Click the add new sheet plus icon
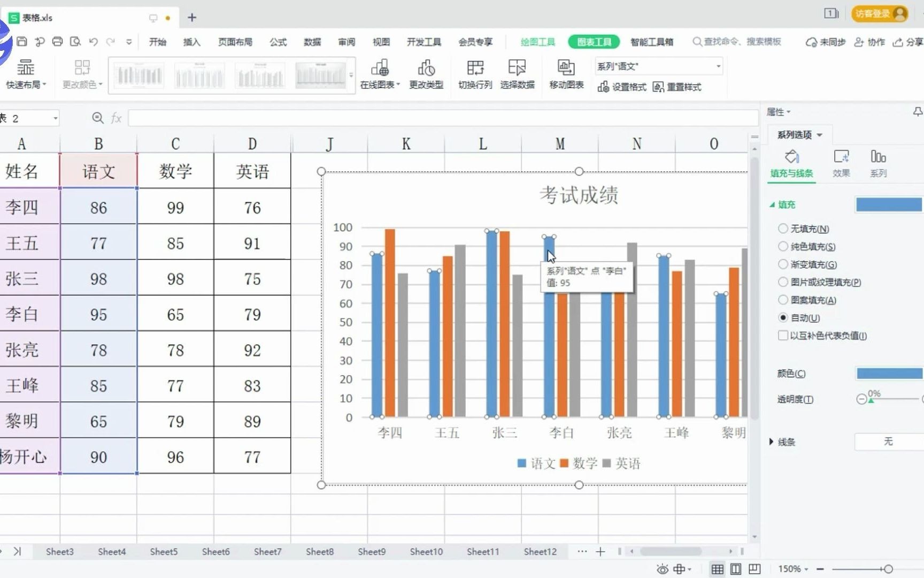This screenshot has height=578, width=924. [x=600, y=551]
